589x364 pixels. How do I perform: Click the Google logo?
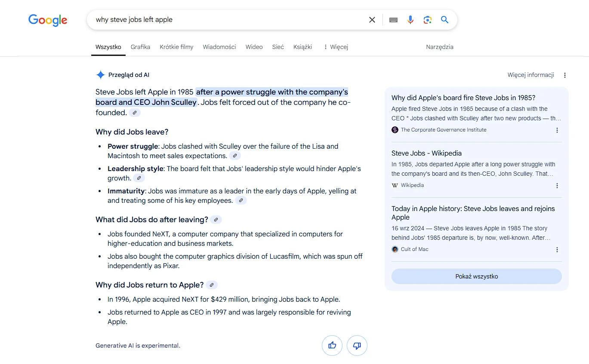point(48,20)
